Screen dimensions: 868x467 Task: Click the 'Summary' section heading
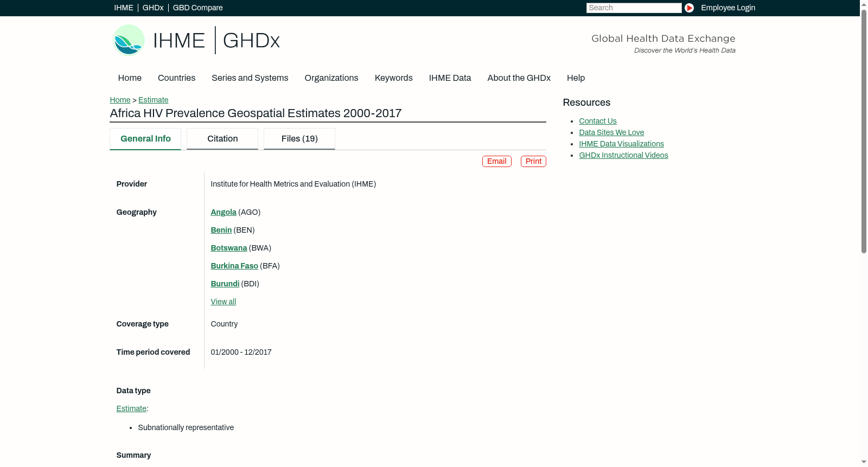coord(134,455)
